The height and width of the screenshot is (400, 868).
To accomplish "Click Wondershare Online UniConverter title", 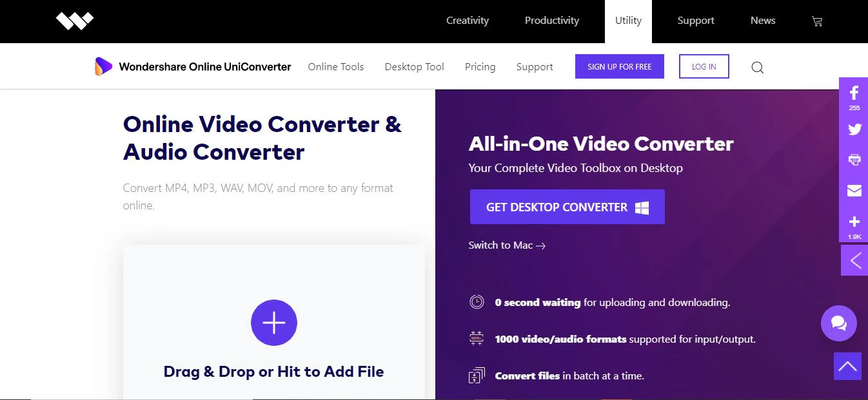I will [205, 66].
